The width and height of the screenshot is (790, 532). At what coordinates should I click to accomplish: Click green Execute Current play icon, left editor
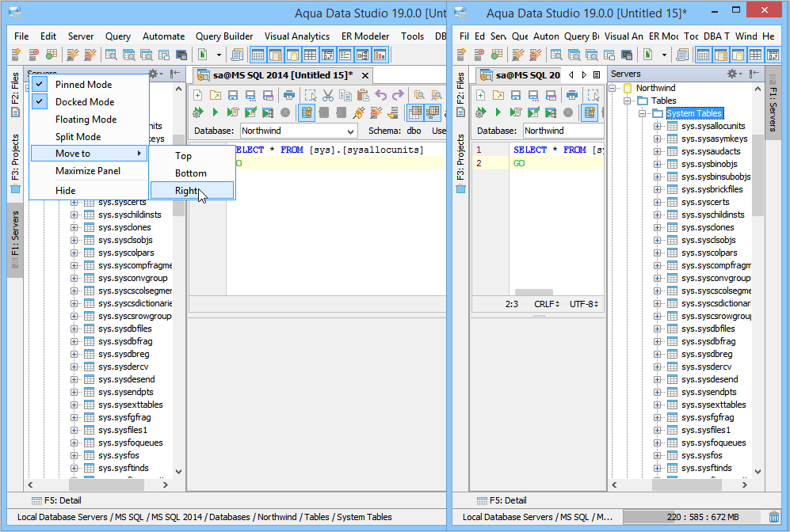click(216, 112)
